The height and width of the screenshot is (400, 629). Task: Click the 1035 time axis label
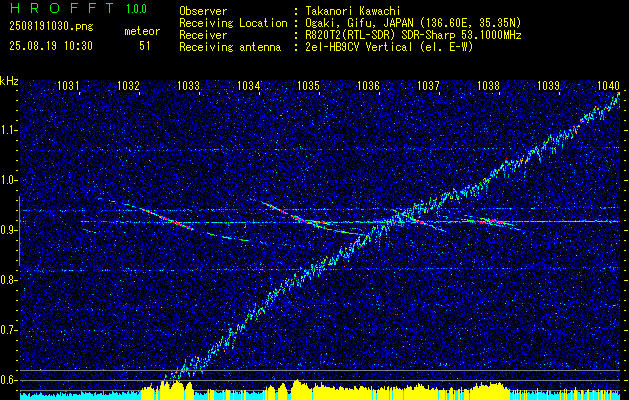coord(308,85)
